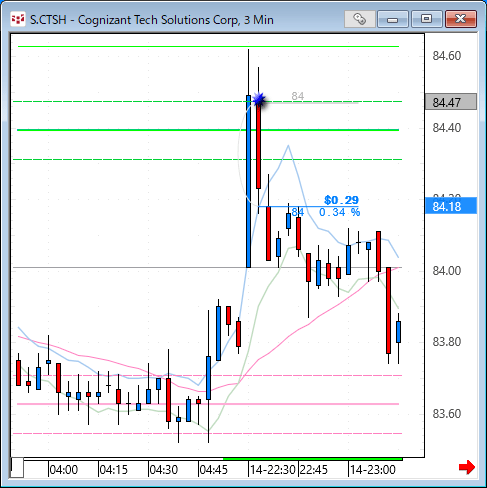Click the small white box at time axis left
This screenshot has height=488, width=487.
click(17, 468)
